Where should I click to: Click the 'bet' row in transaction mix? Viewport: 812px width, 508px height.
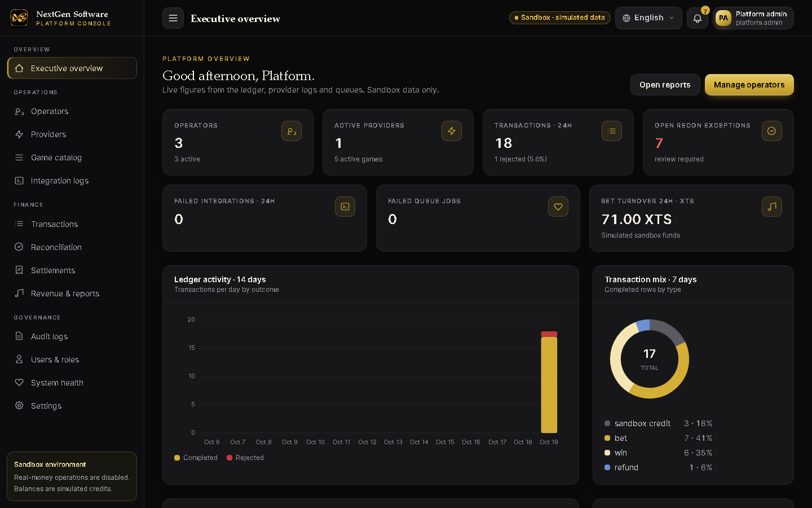click(x=658, y=438)
